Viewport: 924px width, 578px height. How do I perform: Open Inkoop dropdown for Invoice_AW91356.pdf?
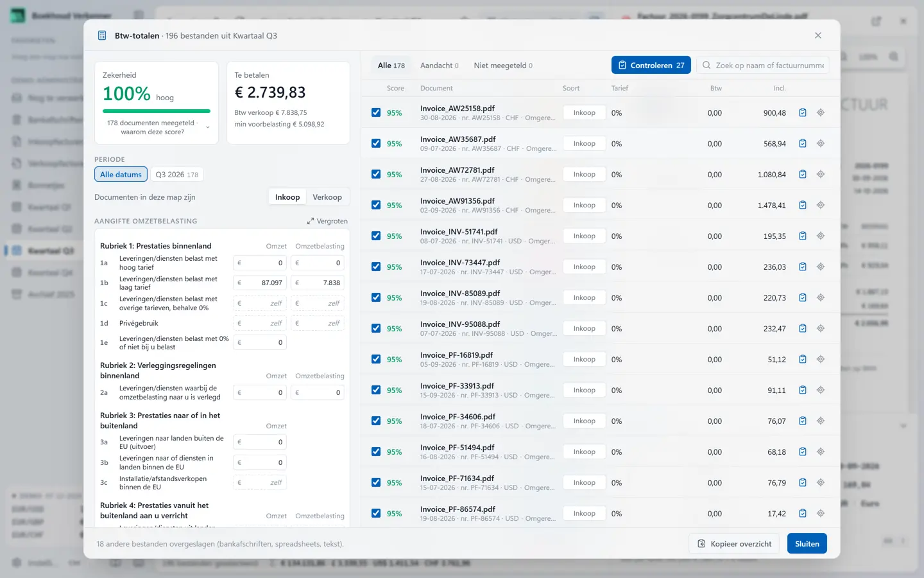[584, 205]
